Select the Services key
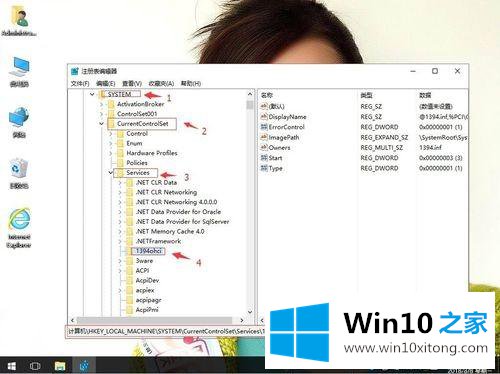Image resolution: width=500 pixels, height=374 pixels. (x=138, y=173)
